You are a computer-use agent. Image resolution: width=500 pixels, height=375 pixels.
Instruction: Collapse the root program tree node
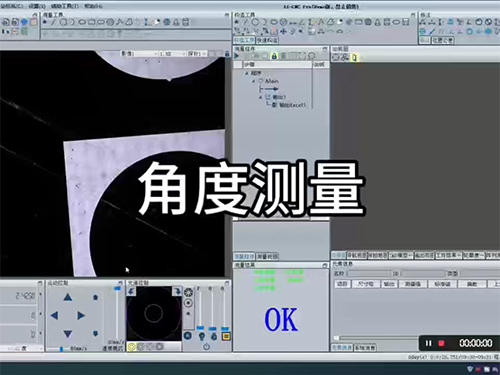click(x=247, y=73)
